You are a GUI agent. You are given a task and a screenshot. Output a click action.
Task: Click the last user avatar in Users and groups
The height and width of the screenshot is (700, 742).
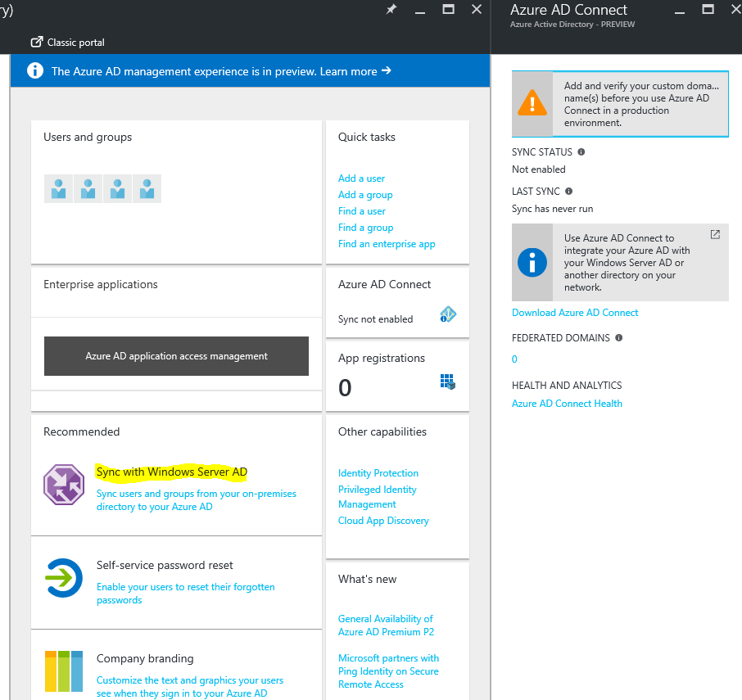[147, 189]
